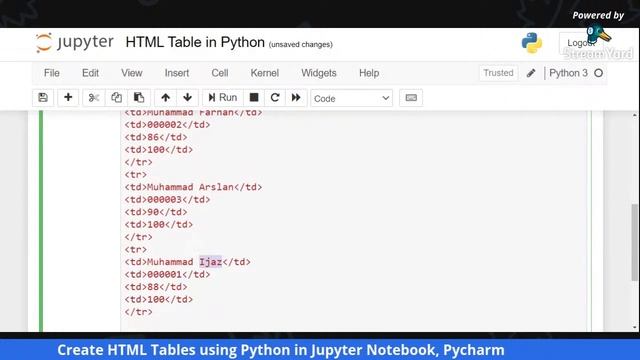Screen dimensions: 640x360
Task: Click the kernel idle circle indicator
Action: pyautogui.click(x=598, y=73)
